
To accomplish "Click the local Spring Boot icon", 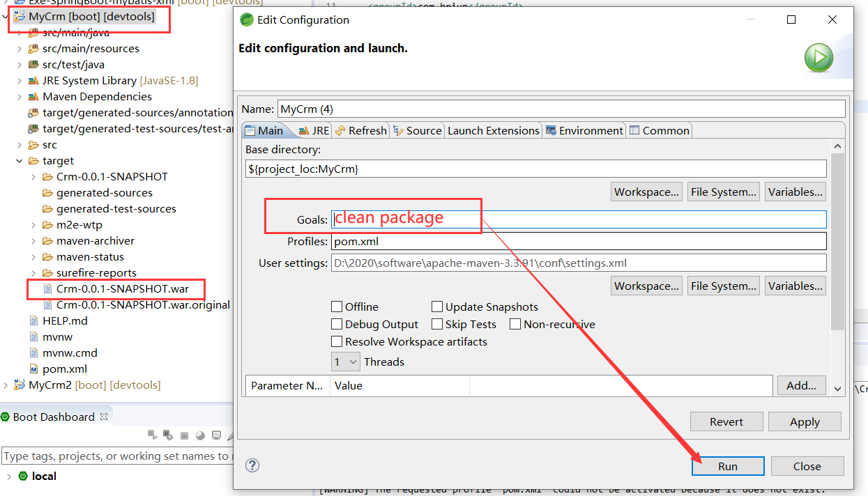I will (x=23, y=476).
